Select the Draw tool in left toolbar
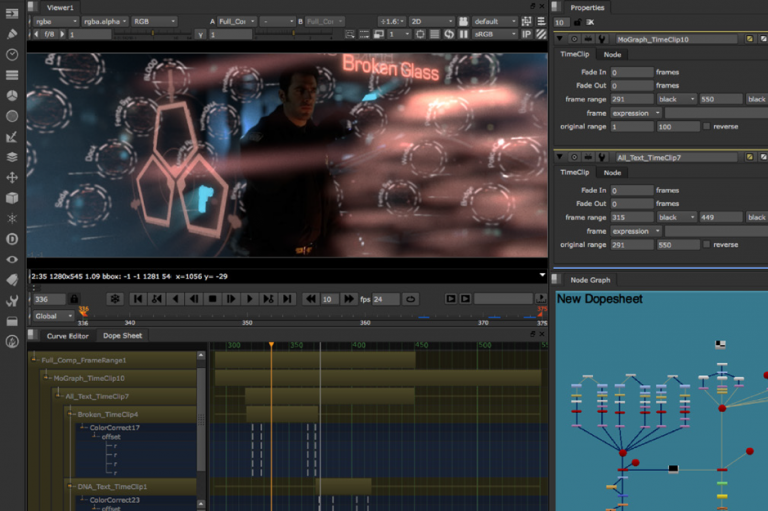 [x=12, y=34]
